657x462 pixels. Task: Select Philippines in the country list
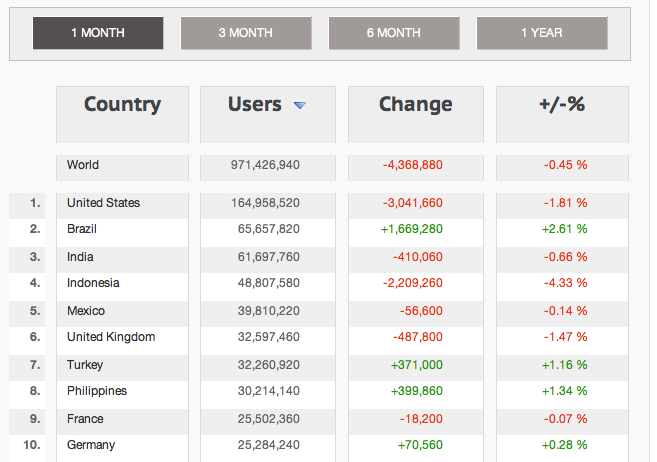click(x=97, y=391)
